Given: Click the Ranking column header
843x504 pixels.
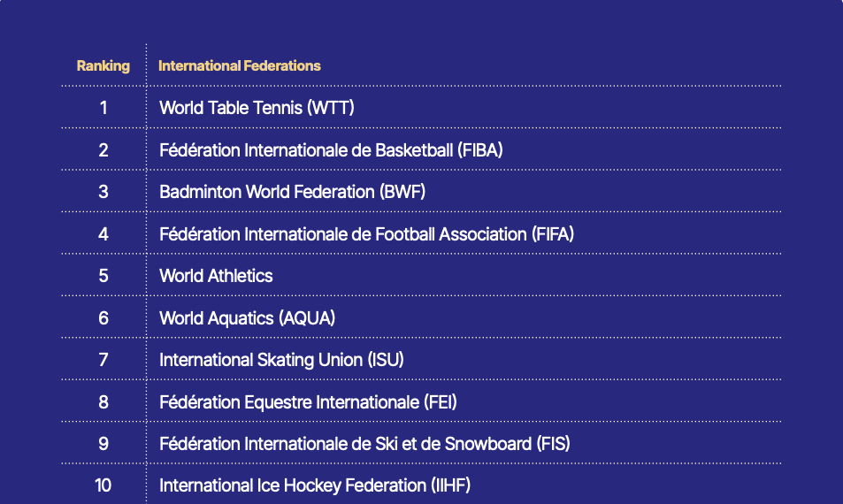Looking at the screenshot, I should pos(103,65).
